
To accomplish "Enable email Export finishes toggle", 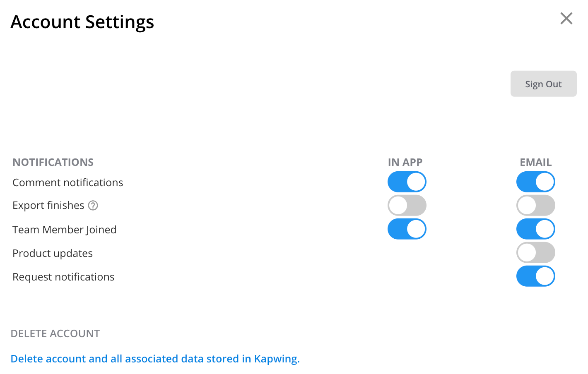I will (535, 206).
